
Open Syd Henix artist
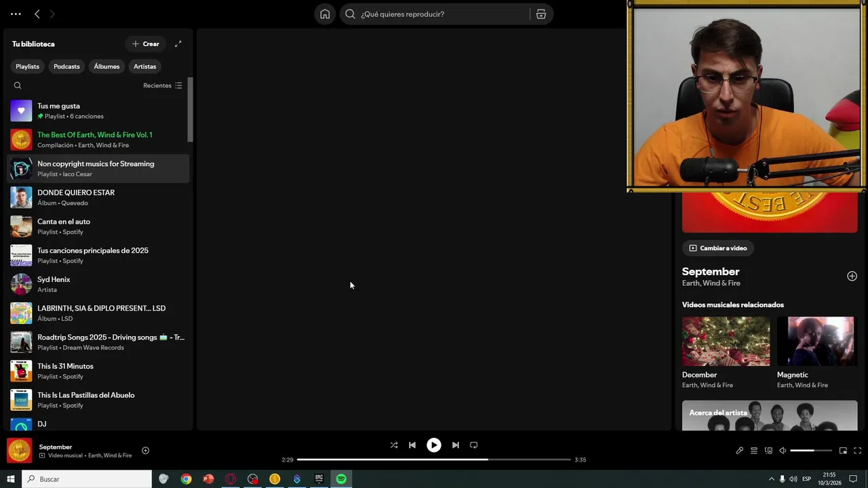[x=98, y=284]
